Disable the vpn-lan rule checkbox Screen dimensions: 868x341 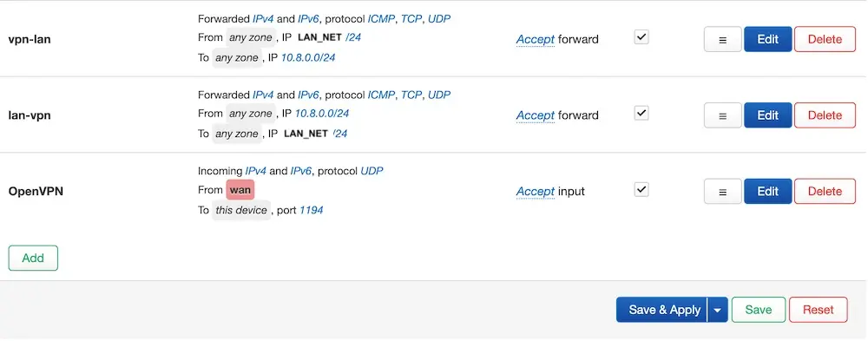[641, 37]
